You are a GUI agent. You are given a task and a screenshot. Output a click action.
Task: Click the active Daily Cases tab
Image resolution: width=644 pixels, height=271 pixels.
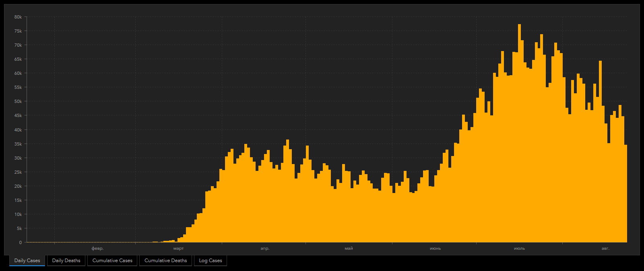27,261
